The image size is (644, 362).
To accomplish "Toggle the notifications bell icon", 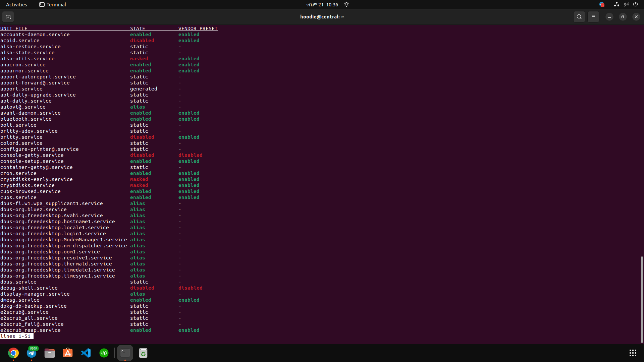I will 346,5.
